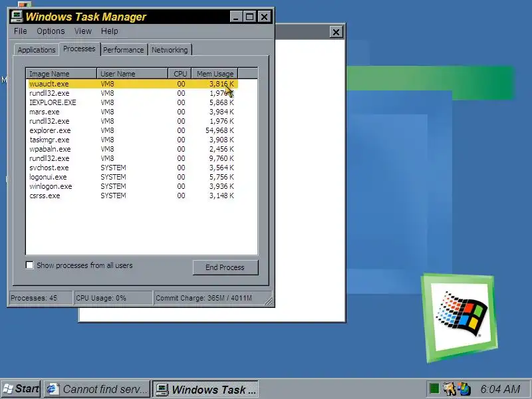Click the 5,868 K memory value
Image resolution: width=532 pixels, height=399 pixels.
(x=221, y=102)
